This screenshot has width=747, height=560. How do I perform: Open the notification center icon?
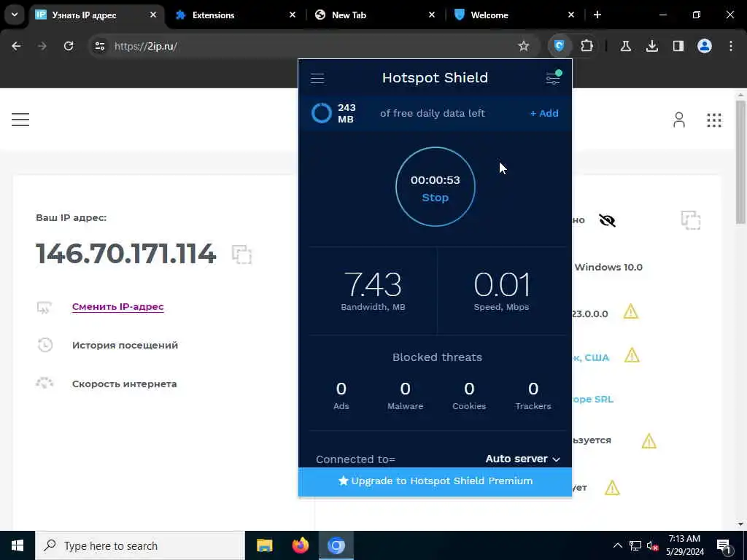(x=724, y=546)
